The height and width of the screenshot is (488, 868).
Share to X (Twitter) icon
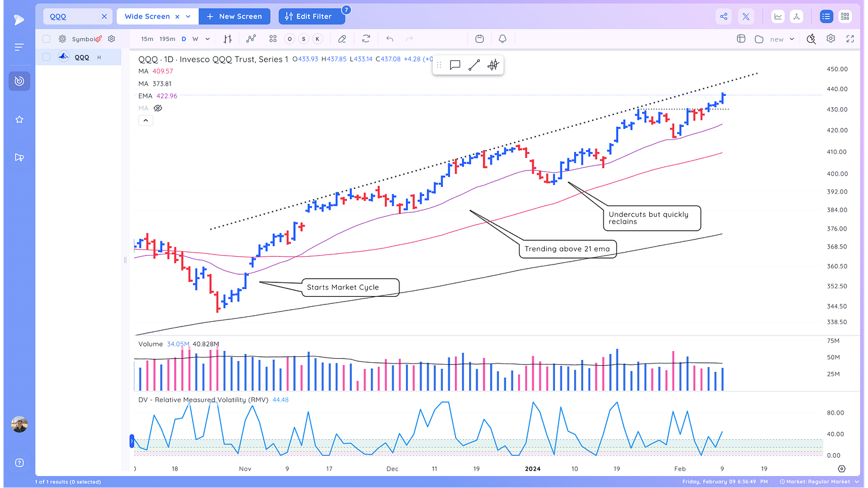click(x=746, y=17)
